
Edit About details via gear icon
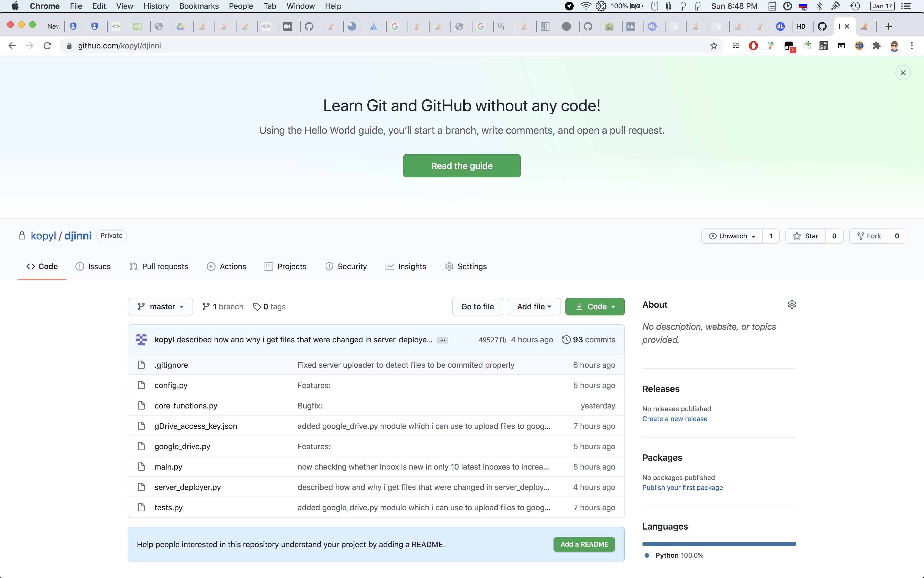click(x=791, y=305)
